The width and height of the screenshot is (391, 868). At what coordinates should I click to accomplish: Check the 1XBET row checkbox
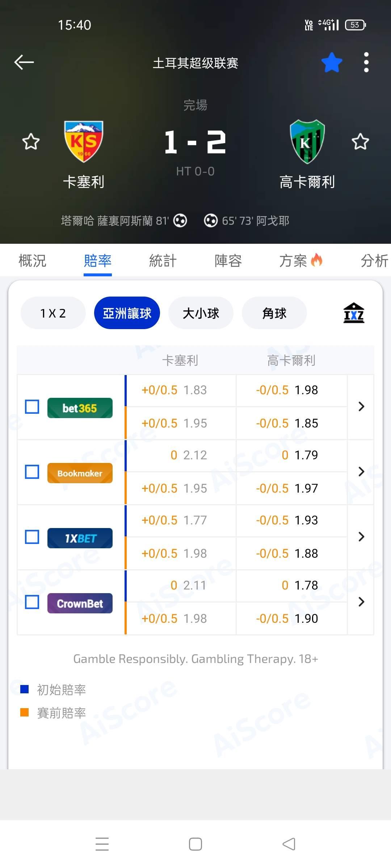tap(32, 537)
